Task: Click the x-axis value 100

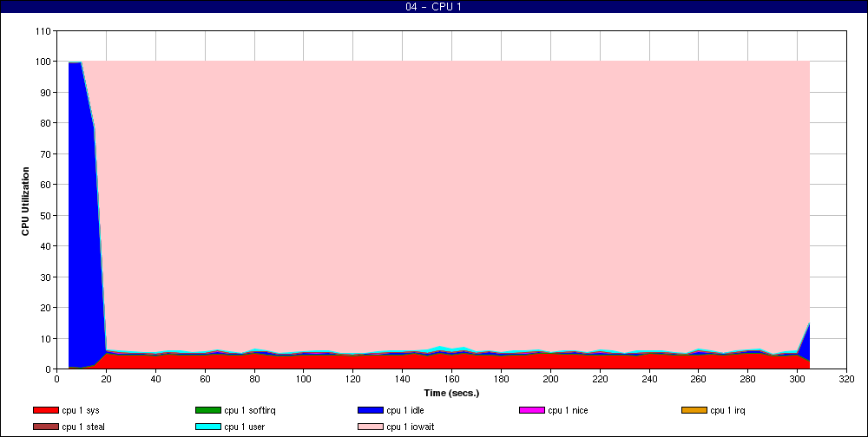Action: click(303, 379)
